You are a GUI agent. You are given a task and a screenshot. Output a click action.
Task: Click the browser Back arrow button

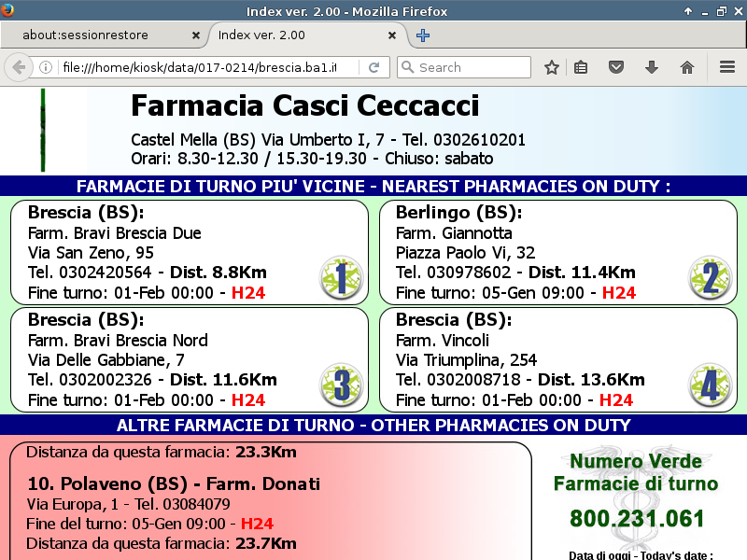click(18, 67)
